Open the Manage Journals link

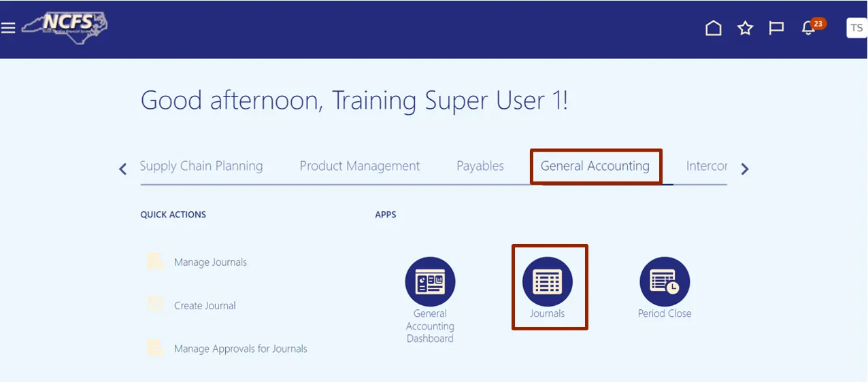pyautogui.click(x=210, y=262)
